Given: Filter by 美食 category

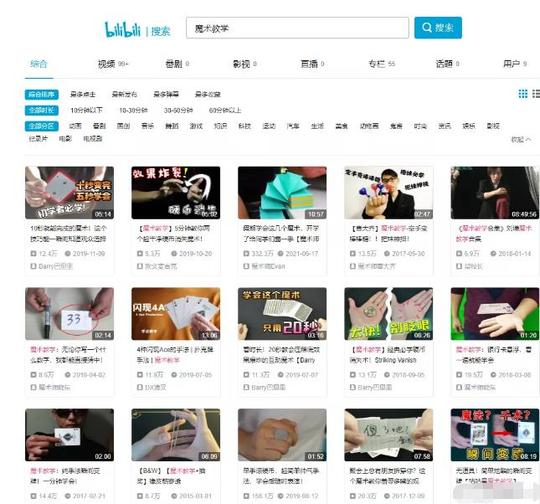Looking at the screenshot, I should [341, 126].
